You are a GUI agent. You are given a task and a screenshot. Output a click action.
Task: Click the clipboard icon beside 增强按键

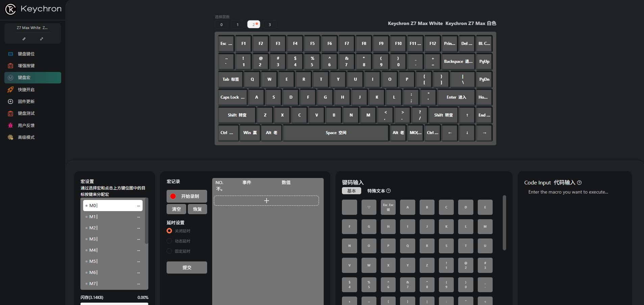(x=10, y=66)
